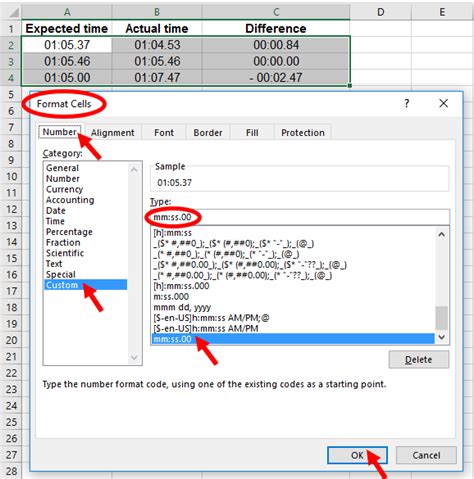Click cell with 00:00.84
The width and height of the screenshot is (474, 479).
276,45
